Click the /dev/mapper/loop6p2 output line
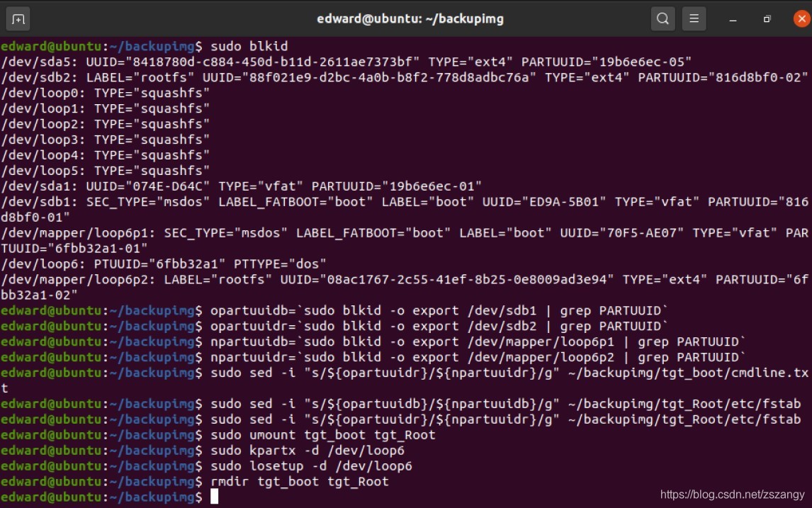This screenshot has width=812, height=508. pyautogui.click(x=405, y=288)
